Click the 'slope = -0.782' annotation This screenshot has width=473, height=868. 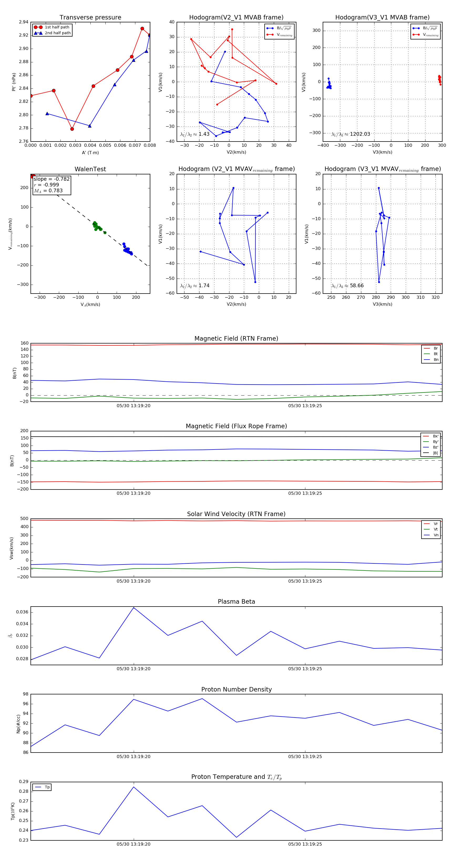(x=52, y=179)
